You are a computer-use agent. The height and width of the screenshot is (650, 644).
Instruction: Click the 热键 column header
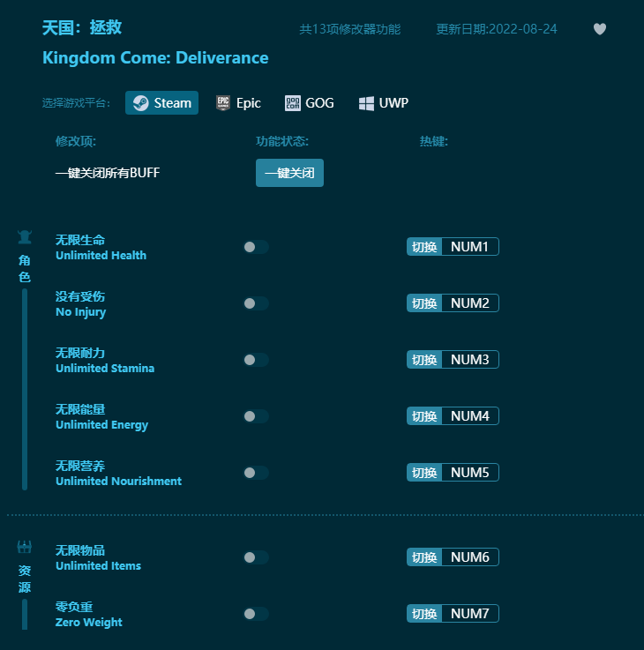pos(434,141)
